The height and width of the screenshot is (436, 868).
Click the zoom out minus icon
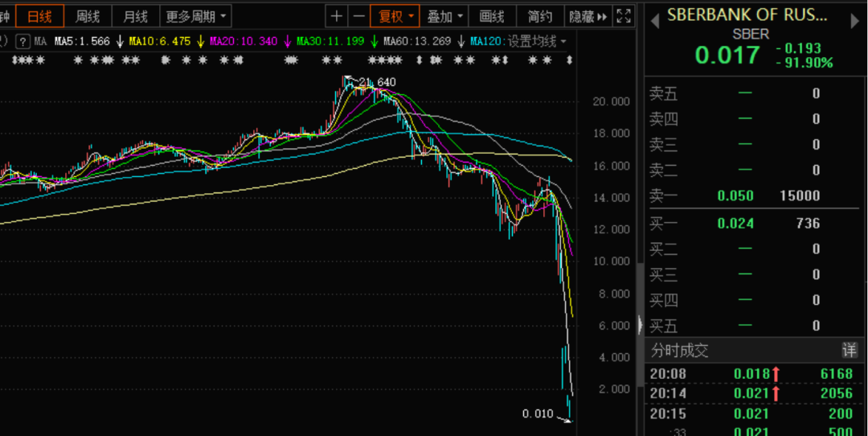click(358, 16)
